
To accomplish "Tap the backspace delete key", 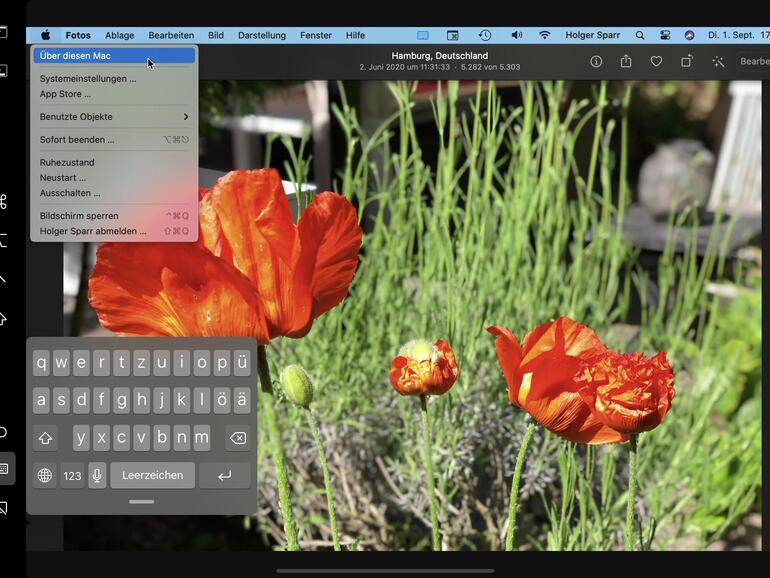I will (x=238, y=438).
